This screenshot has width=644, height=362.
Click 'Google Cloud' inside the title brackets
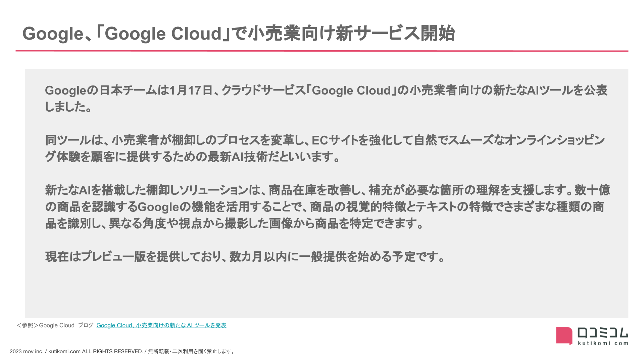click(x=163, y=34)
